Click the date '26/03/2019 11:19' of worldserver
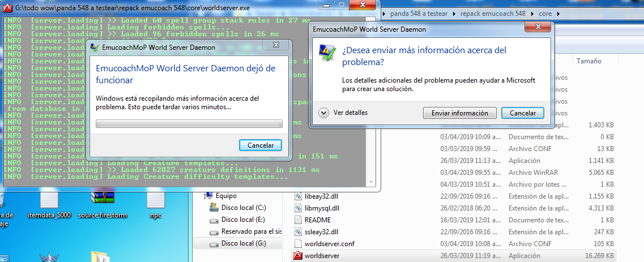 pyautogui.click(x=470, y=256)
